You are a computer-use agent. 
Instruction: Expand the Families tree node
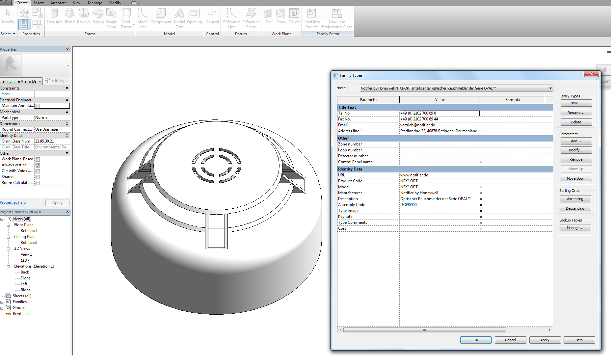[2, 302]
